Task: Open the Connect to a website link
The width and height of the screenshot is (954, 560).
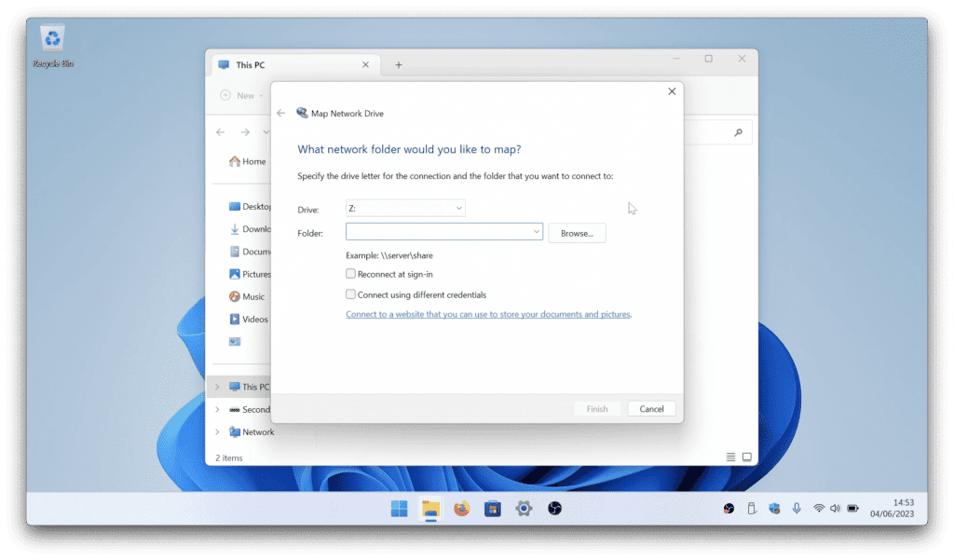Action: point(488,314)
